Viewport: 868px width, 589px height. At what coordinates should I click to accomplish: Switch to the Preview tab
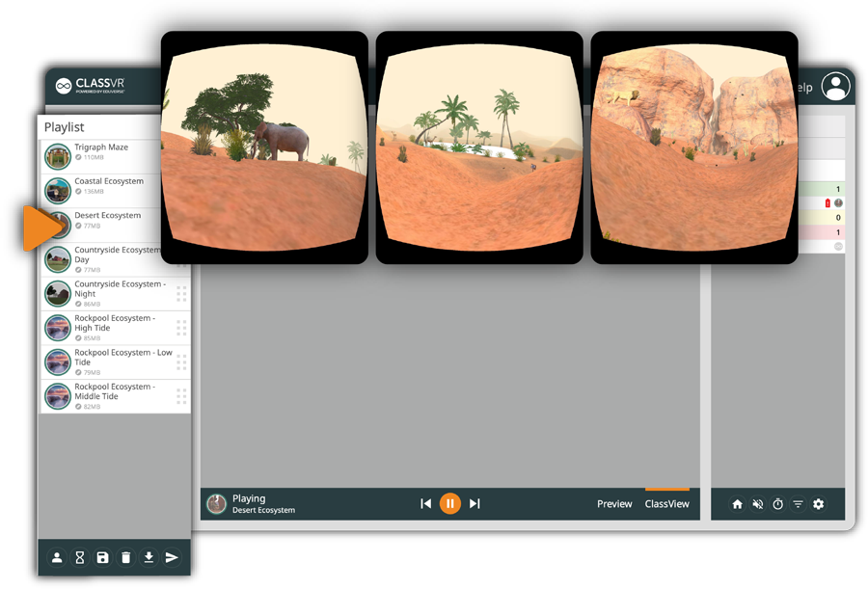click(x=614, y=504)
